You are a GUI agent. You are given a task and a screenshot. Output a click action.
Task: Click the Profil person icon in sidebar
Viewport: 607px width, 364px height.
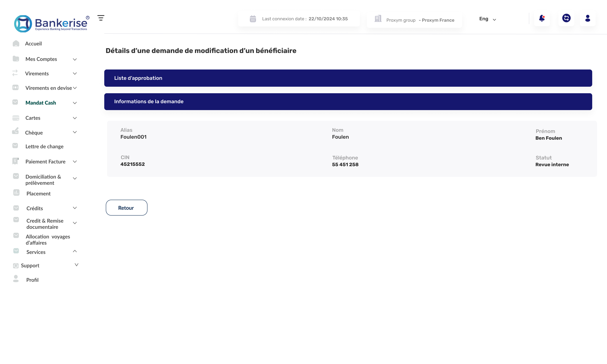point(16,279)
